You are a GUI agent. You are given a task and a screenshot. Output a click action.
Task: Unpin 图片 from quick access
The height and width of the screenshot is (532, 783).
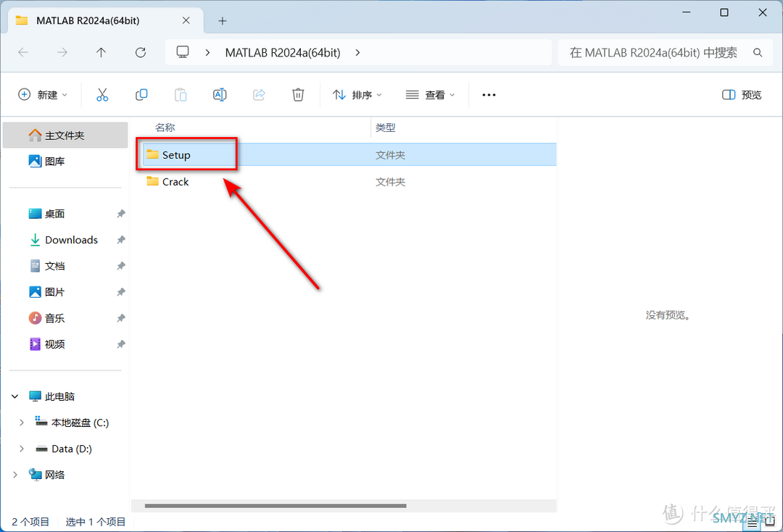(121, 292)
